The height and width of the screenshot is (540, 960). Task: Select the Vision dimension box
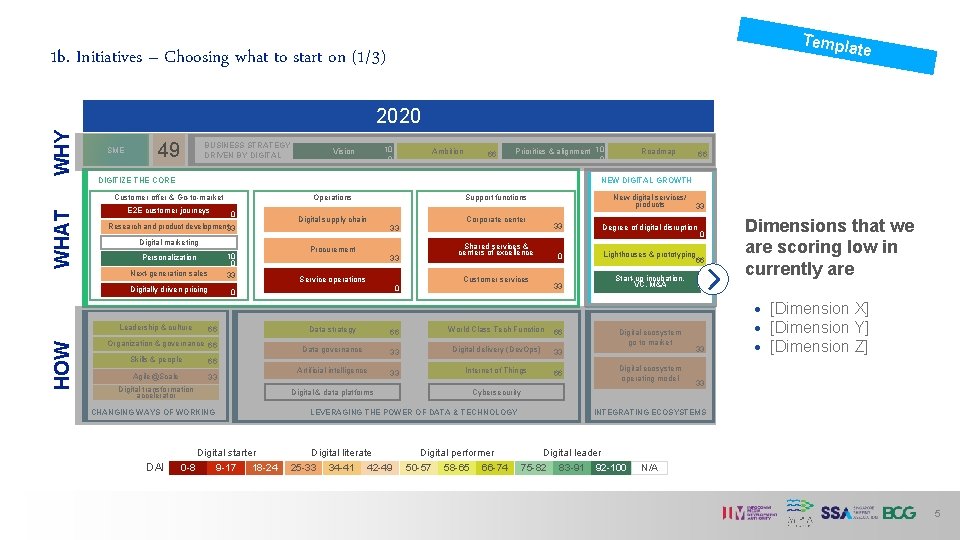coord(343,151)
